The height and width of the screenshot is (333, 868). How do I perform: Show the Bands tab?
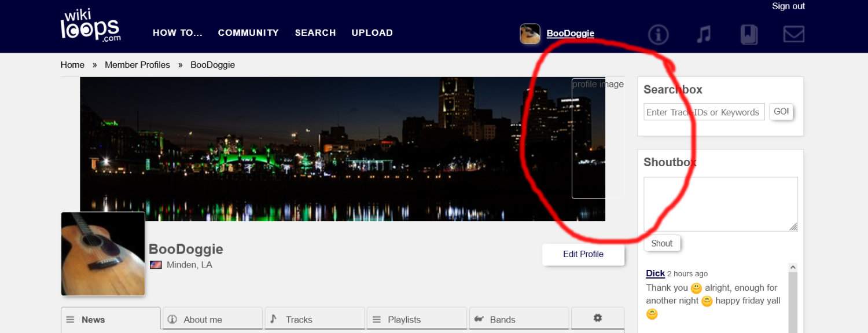(x=518, y=319)
